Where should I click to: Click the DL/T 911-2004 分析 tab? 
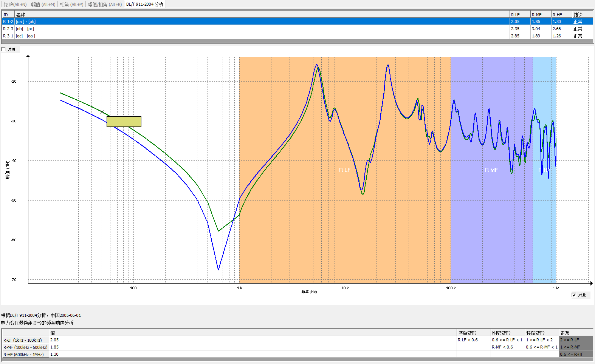pos(145,4)
